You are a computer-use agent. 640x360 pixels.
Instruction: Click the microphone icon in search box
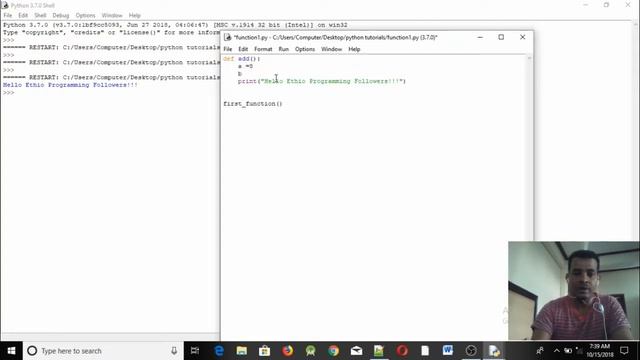(x=174, y=351)
